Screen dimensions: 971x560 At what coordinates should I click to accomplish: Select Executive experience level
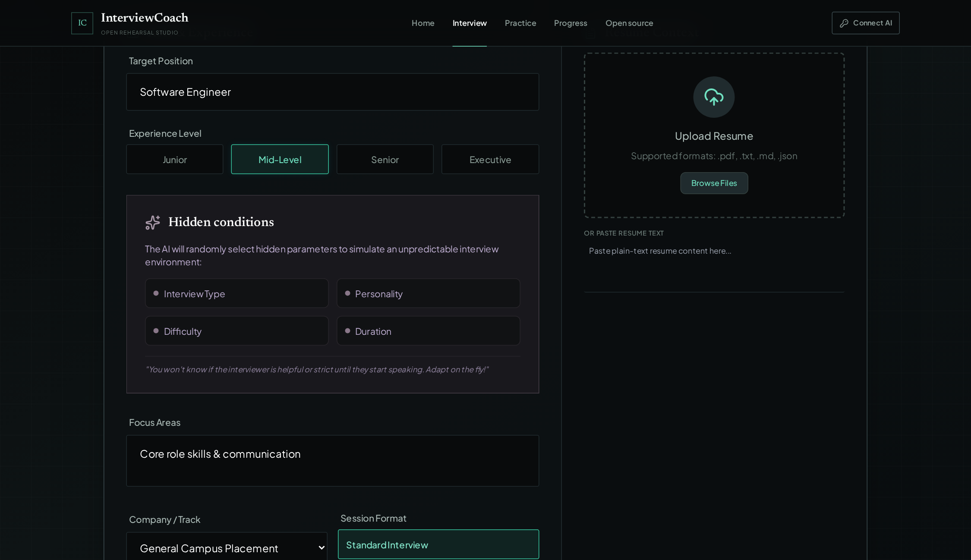pos(490,159)
